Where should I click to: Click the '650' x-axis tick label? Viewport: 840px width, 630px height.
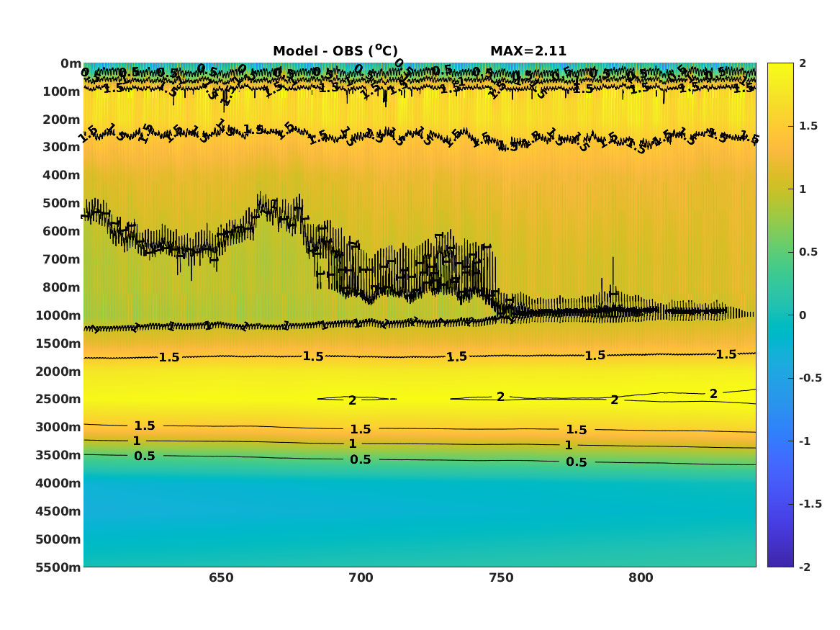pos(221,578)
